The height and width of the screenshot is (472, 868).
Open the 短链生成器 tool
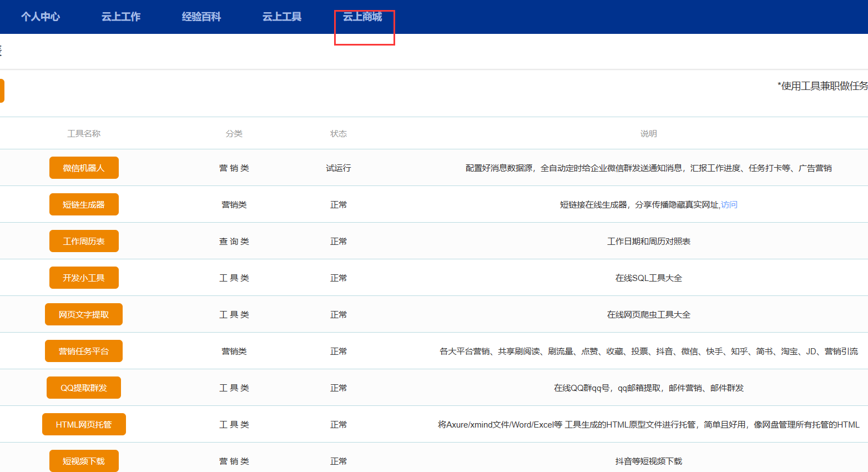tap(84, 204)
